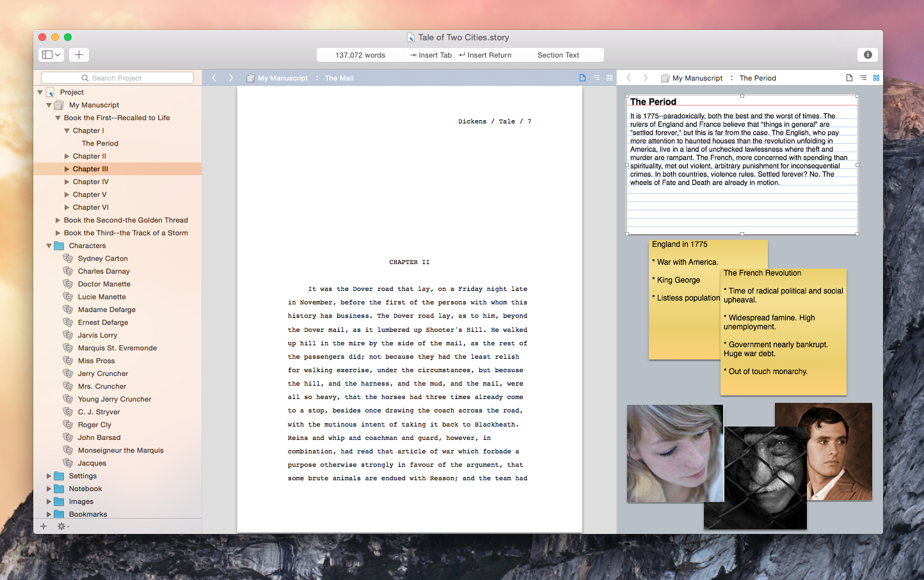Open gear action menu in sidebar footer
The image size is (924, 580).
pyautogui.click(x=63, y=526)
